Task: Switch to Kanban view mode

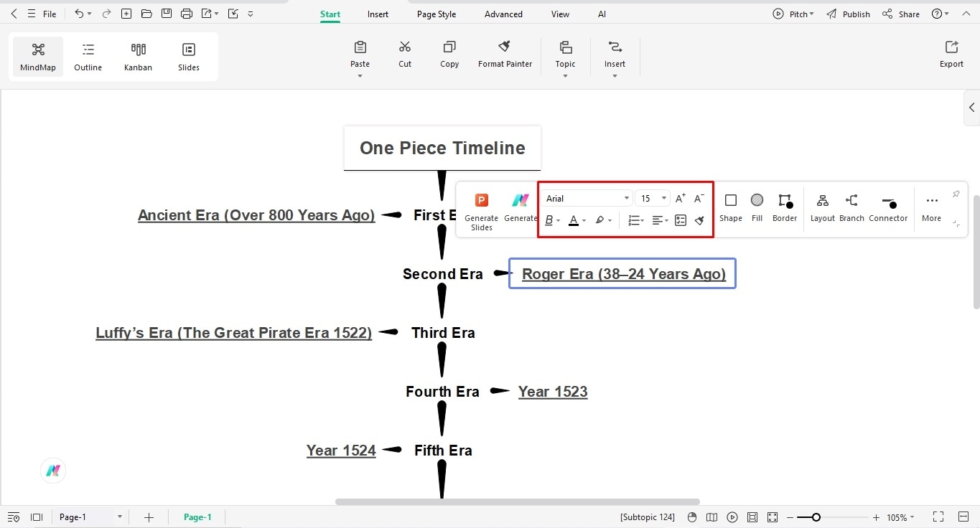Action: [138, 57]
